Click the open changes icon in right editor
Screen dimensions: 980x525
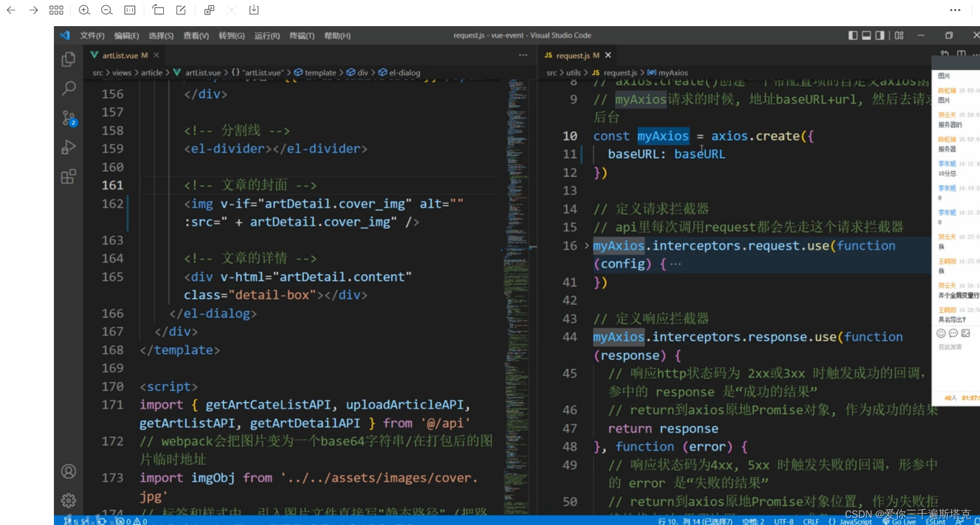tap(945, 53)
